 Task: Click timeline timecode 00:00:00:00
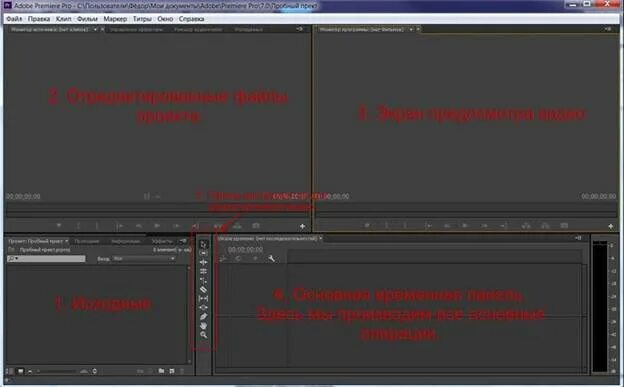pos(246,250)
